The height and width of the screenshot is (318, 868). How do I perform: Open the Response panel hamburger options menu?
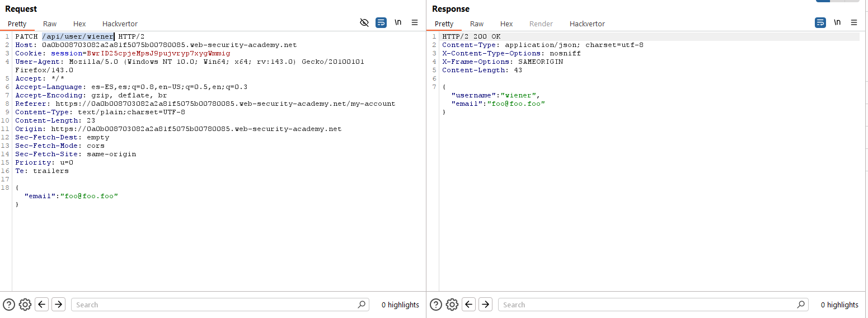pyautogui.click(x=854, y=22)
